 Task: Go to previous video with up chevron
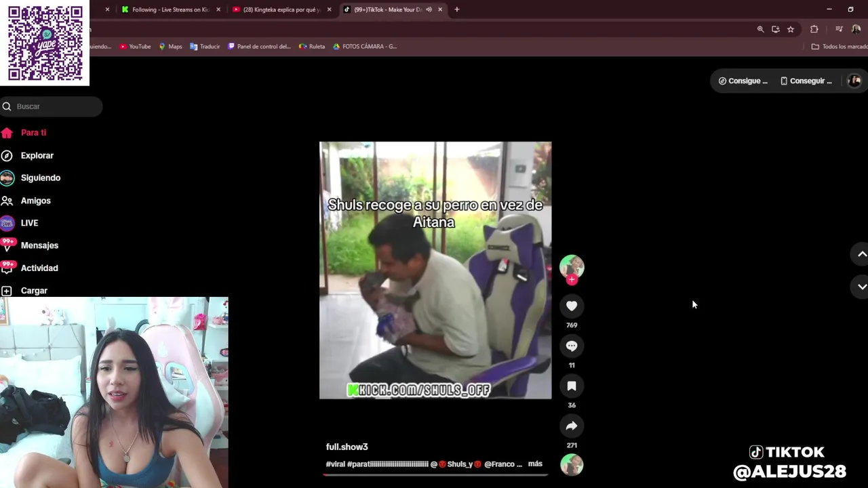coord(861,254)
